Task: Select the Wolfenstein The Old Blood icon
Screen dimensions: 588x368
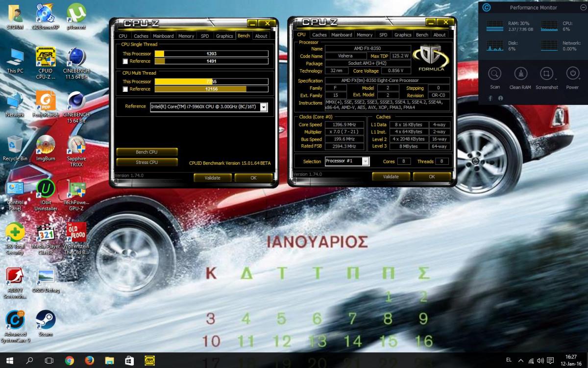Action: click(x=76, y=239)
